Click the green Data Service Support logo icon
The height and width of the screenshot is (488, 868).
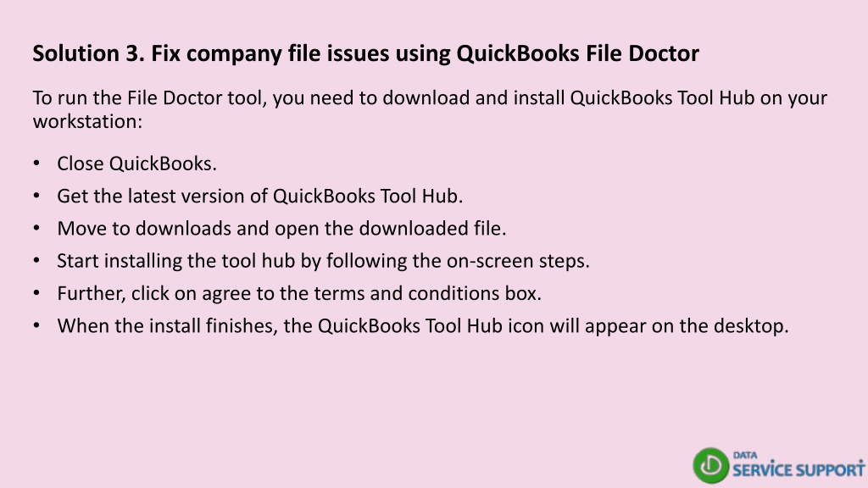tap(711, 465)
